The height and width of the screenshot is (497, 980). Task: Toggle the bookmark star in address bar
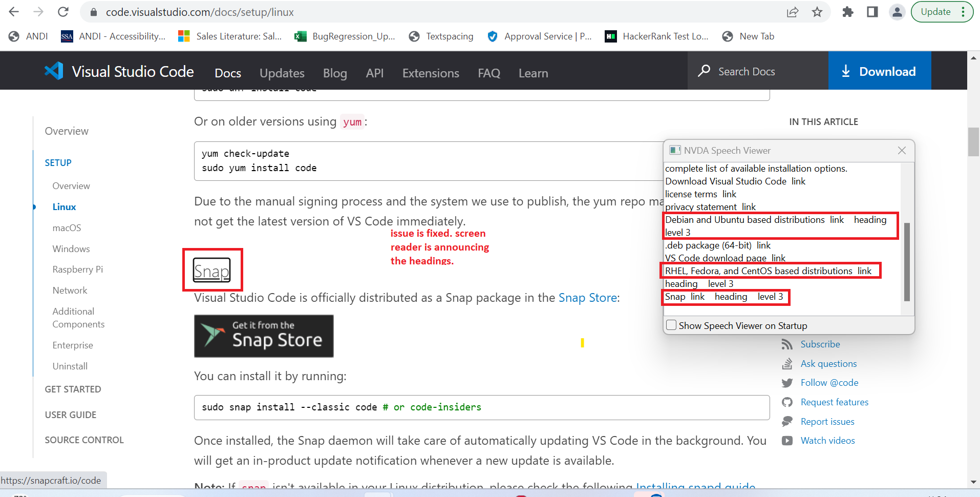point(817,11)
